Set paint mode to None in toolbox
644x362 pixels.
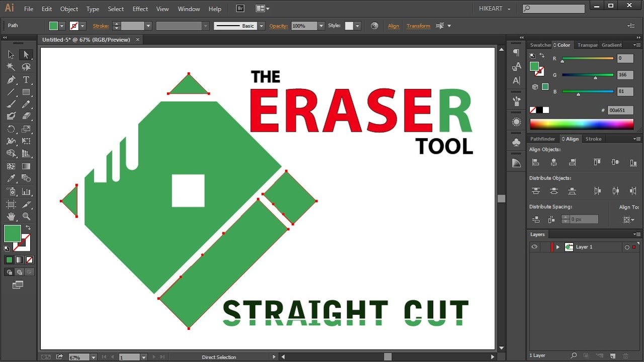click(29, 260)
